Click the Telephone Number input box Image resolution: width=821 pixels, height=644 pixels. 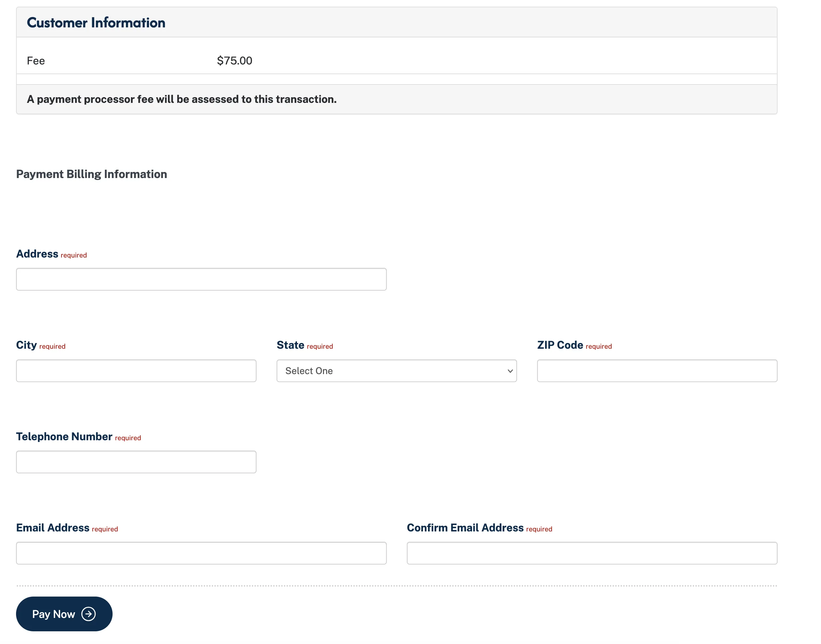click(136, 462)
